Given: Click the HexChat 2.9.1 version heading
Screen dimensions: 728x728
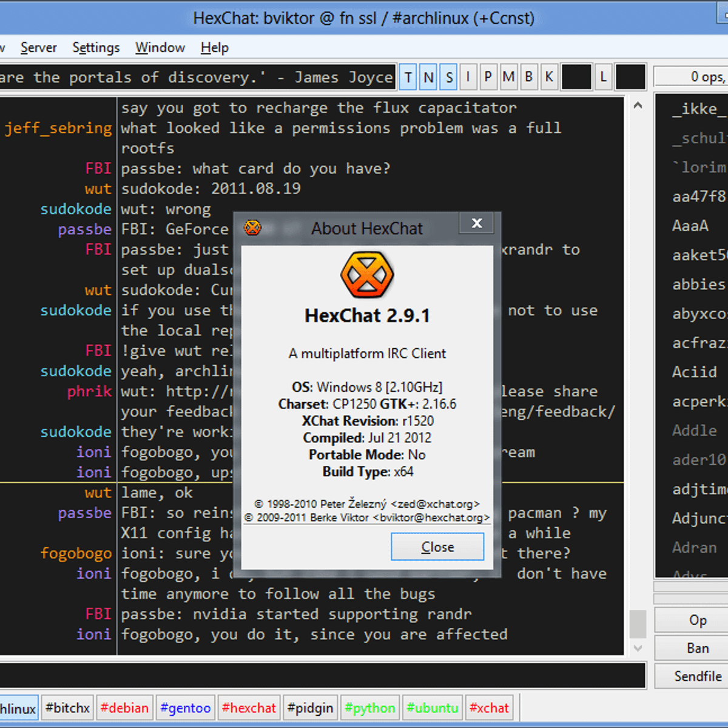Looking at the screenshot, I should coord(367,315).
